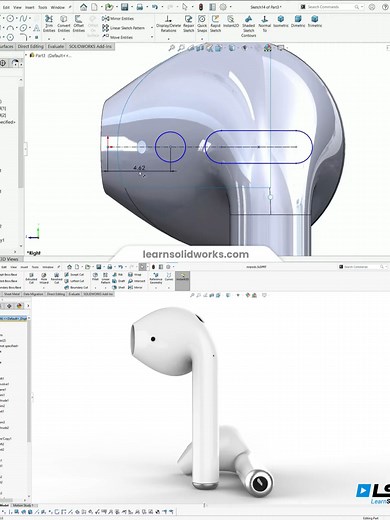Switch to the Sheet Metal tab

[x=12, y=294]
